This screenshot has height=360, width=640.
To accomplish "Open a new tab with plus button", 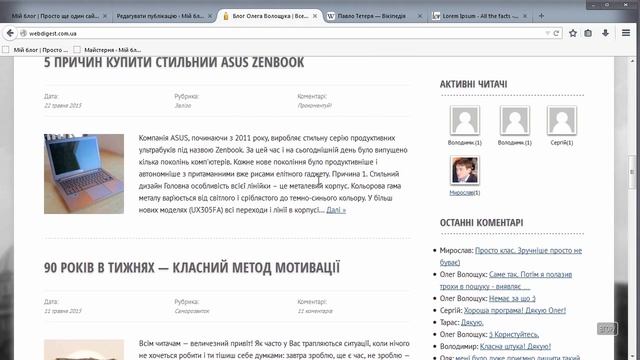I will click(541, 16).
